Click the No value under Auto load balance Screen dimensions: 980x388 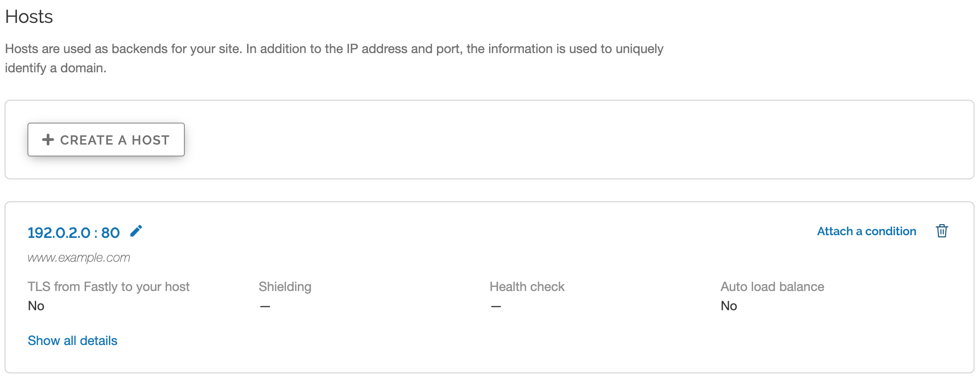pyautogui.click(x=729, y=306)
